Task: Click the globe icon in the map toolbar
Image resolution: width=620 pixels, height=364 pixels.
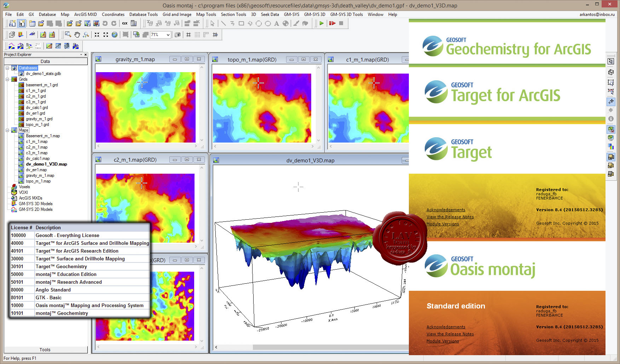Action: [115, 35]
